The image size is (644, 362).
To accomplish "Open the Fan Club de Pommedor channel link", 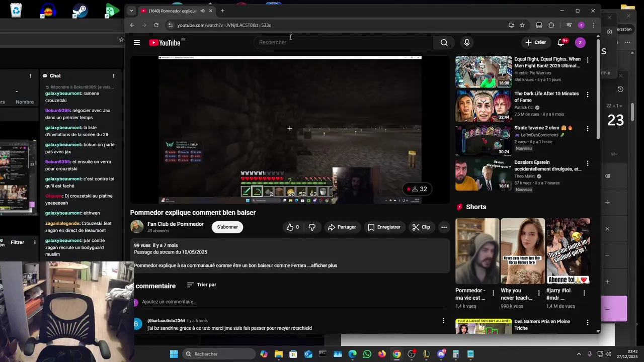I will [176, 224].
